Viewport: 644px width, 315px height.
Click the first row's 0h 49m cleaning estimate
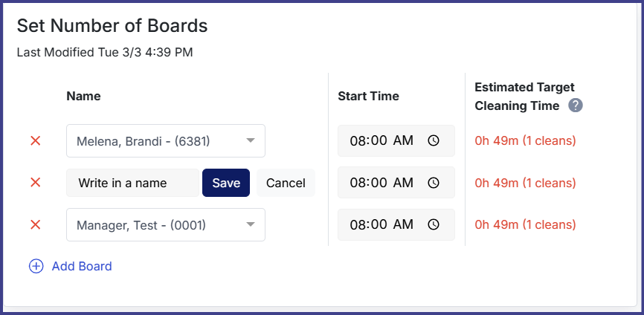525,140
